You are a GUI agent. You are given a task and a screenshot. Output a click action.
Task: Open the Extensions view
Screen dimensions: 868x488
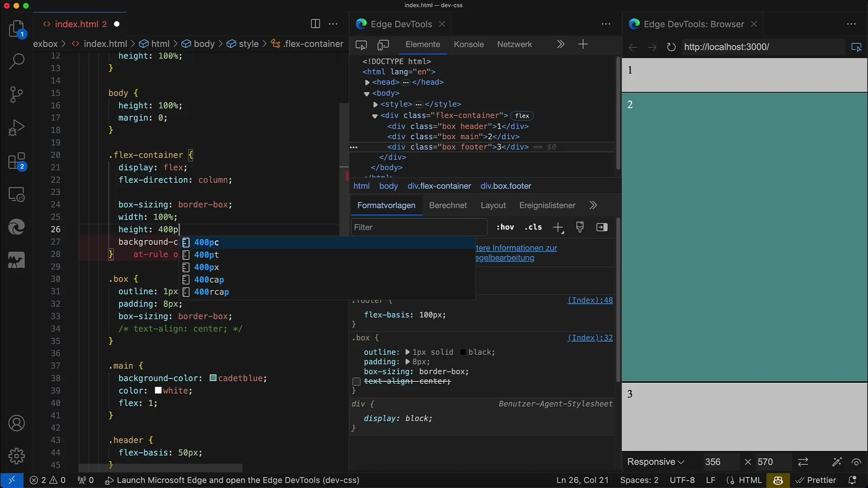point(17,161)
